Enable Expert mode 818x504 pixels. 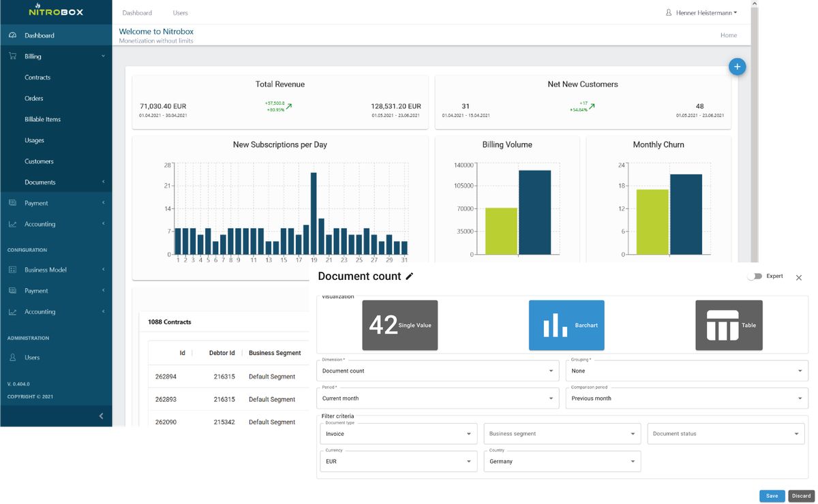pyautogui.click(x=755, y=276)
